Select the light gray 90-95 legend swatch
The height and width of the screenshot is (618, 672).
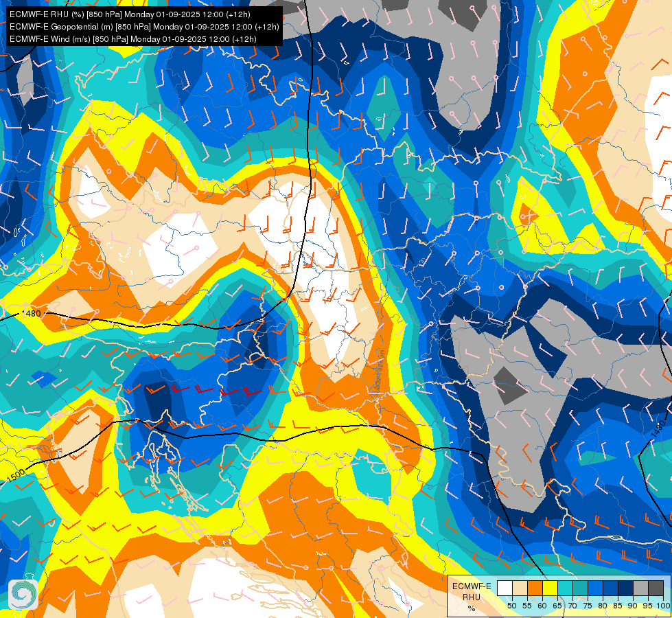click(x=641, y=588)
